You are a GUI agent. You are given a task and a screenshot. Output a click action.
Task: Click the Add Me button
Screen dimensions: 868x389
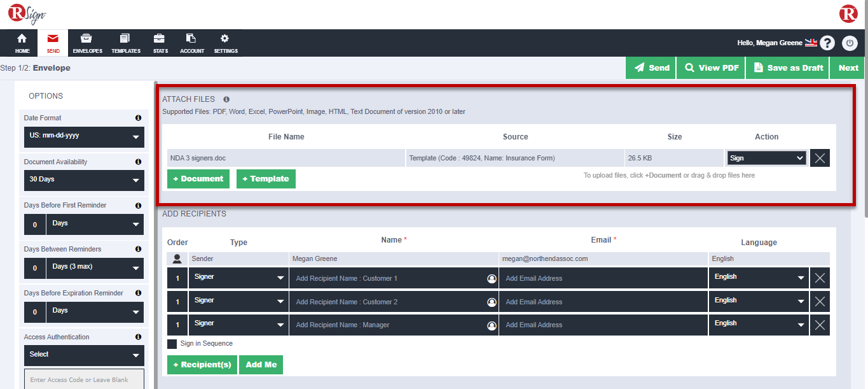click(x=261, y=365)
